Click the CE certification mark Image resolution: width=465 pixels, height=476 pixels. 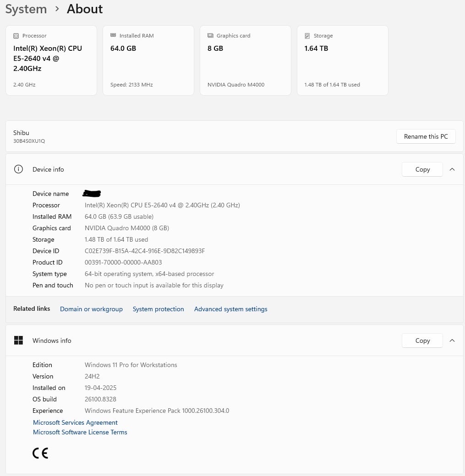[40, 453]
